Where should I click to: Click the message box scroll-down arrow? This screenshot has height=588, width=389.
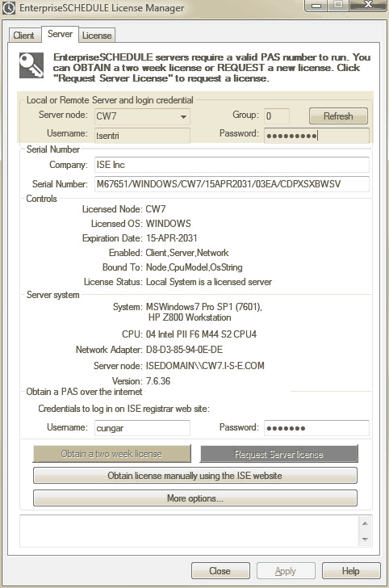(365, 540)
